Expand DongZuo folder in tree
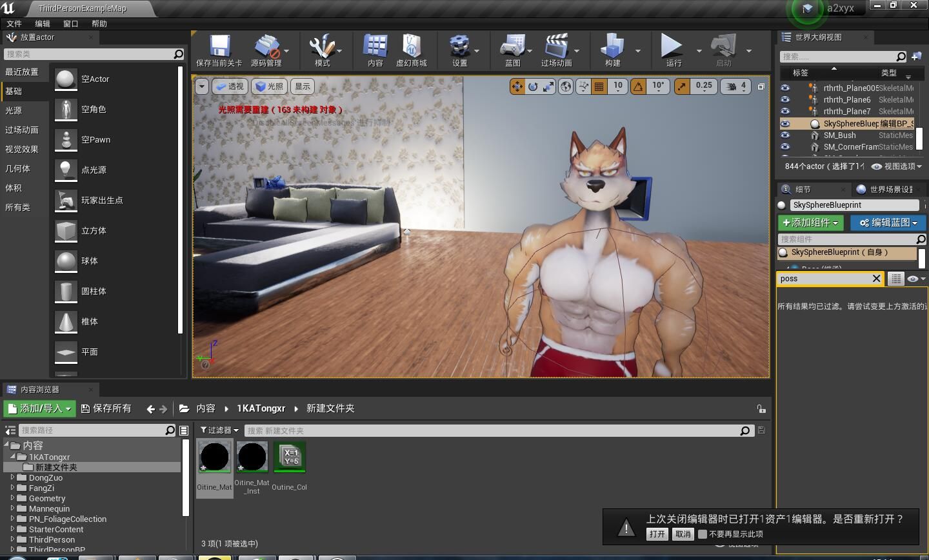929x560 pixels. pos(12,478)
